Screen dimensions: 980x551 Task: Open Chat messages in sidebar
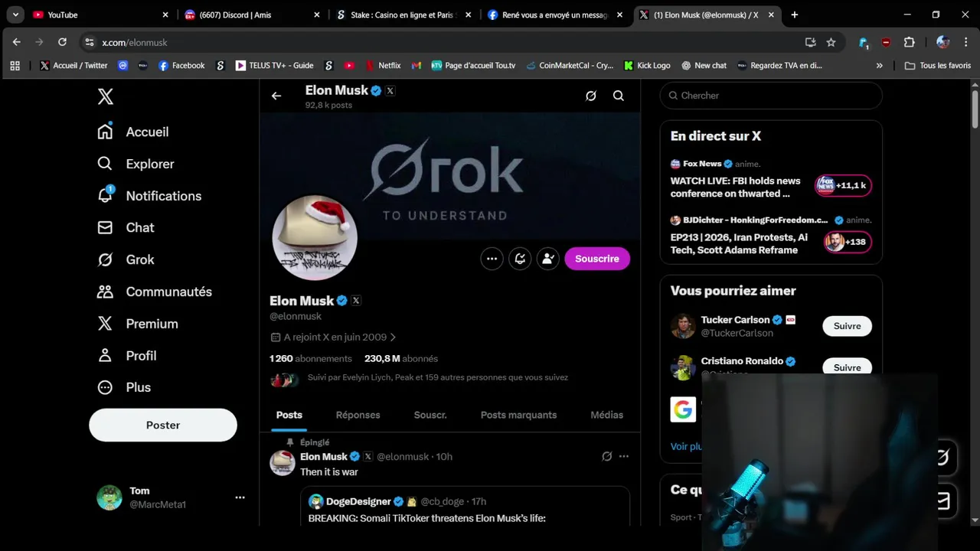point(126,227)
